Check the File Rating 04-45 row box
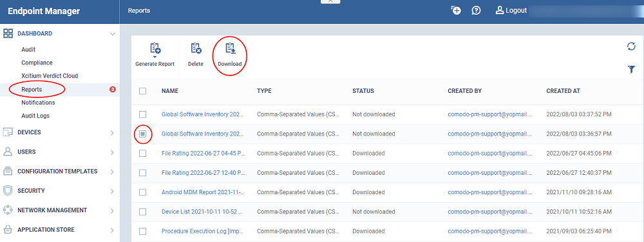644x242 pixels. (x=142, y=154)
